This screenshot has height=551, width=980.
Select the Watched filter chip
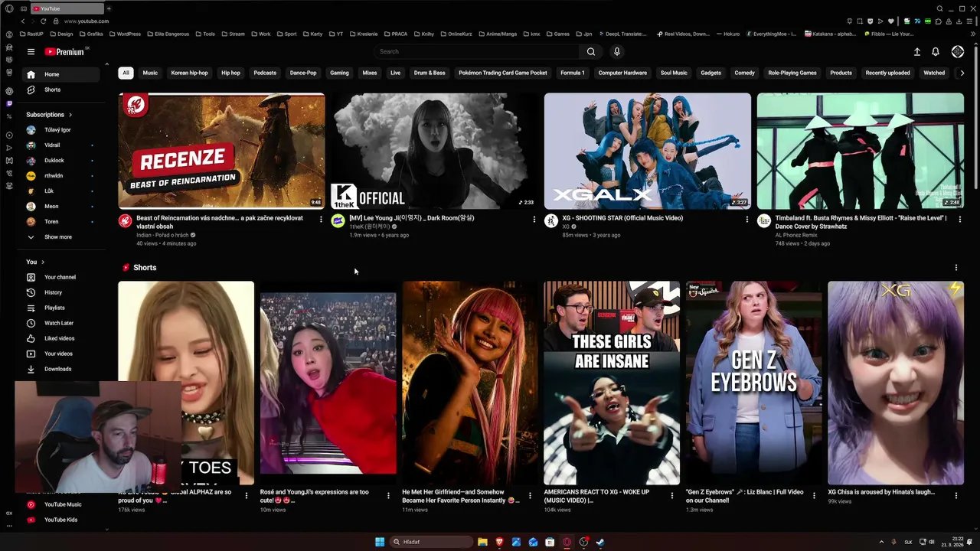point(934,73)
